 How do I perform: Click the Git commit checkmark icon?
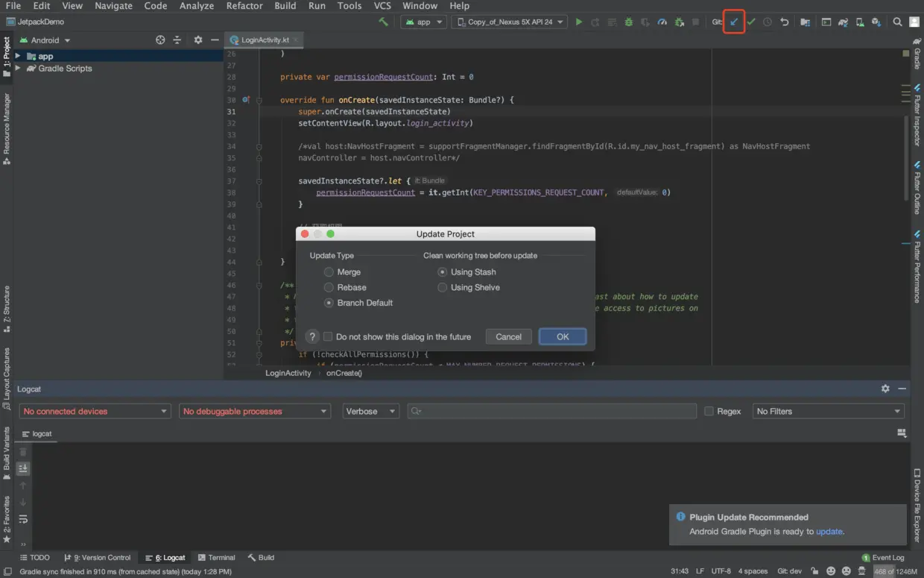coord(751,22)
